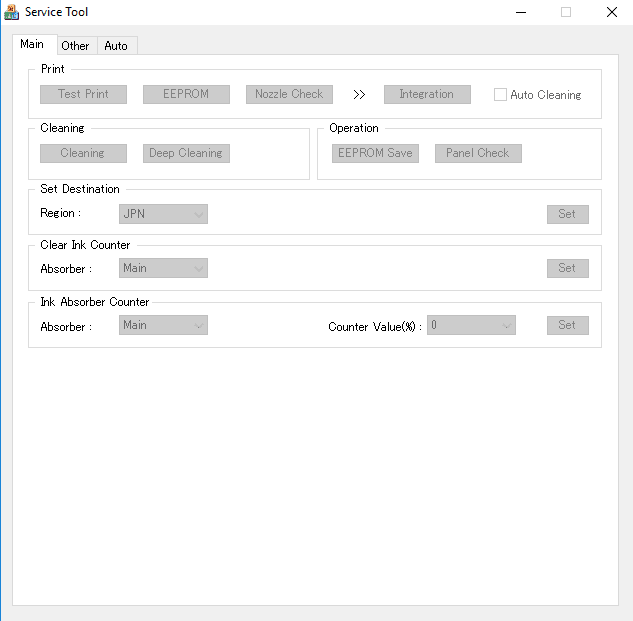Minimize the Service Tool window
633x621 pixels.
pos(521,12)
